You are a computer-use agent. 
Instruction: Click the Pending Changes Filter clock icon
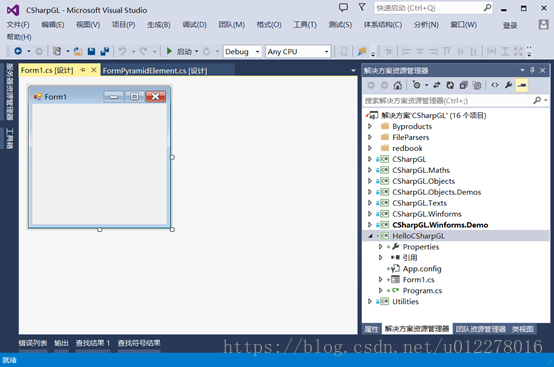coord(417,85)
